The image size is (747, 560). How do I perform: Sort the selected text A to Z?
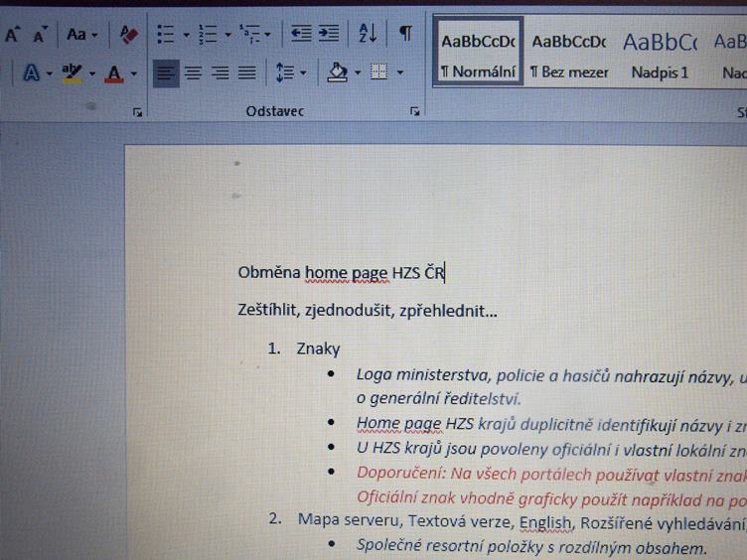point(368,34)
